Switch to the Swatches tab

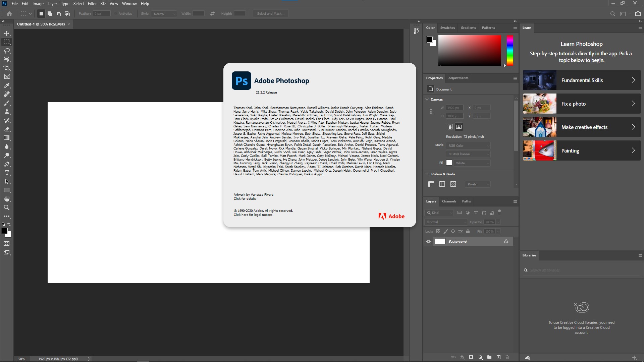pos(447,28)
